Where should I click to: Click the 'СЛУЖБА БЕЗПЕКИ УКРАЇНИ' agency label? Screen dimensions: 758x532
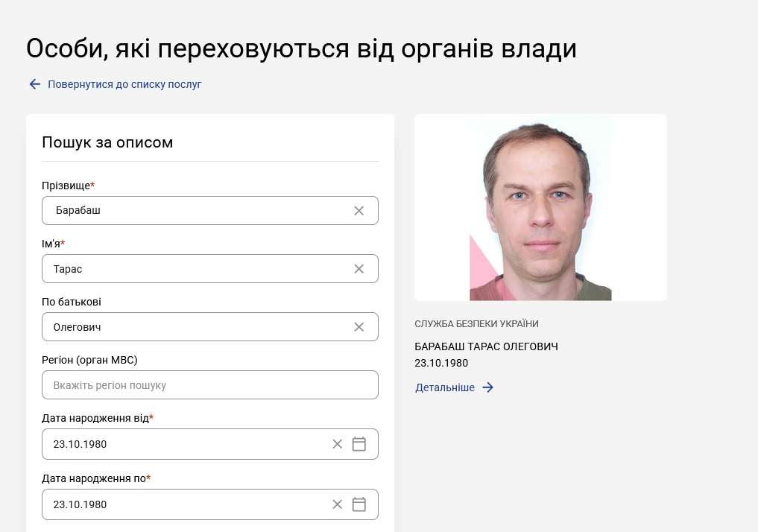coord(477,323)
